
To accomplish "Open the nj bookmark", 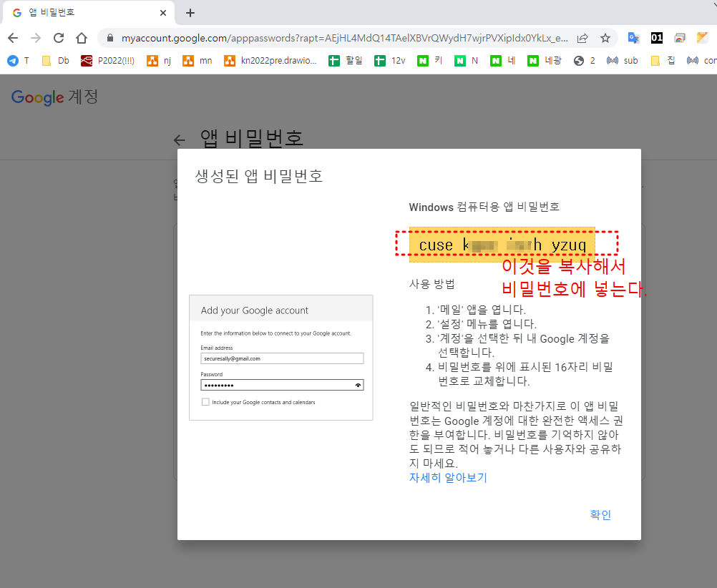I will (x=159, y=60).
